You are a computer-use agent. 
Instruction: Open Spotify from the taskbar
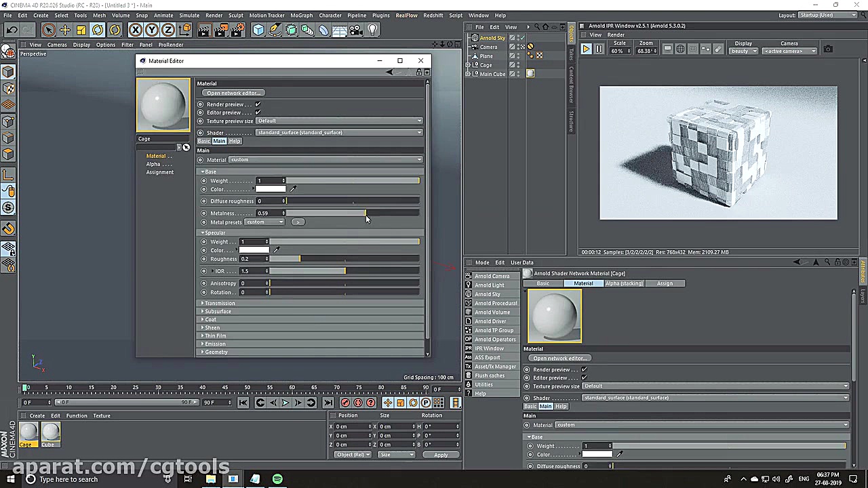[x=277, y=479]
